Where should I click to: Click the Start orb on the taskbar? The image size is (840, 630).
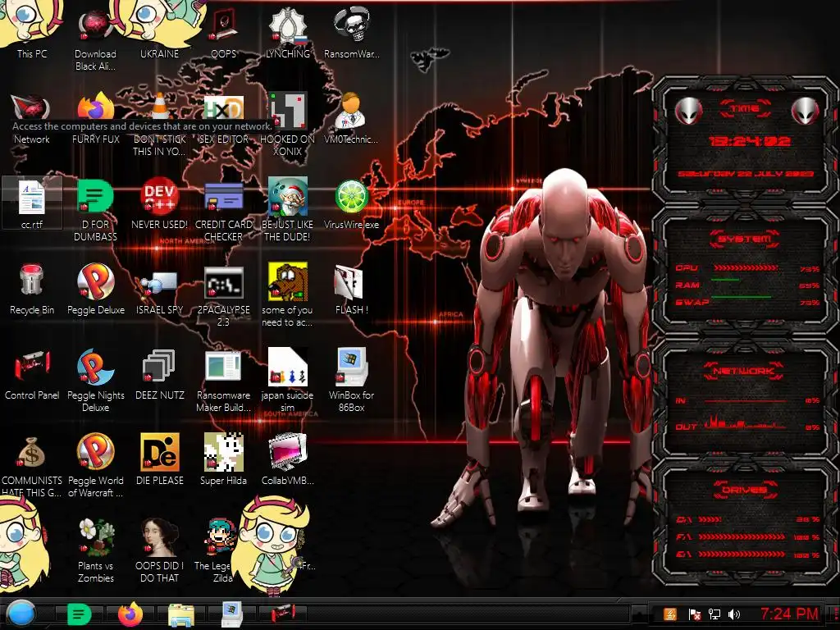pyautogui.click(x=21, y=614)
